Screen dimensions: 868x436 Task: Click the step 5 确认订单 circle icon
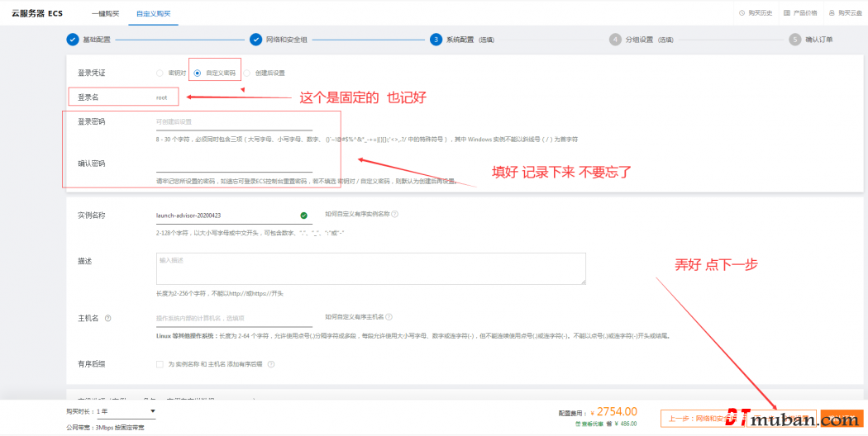[x=795, y=39]
